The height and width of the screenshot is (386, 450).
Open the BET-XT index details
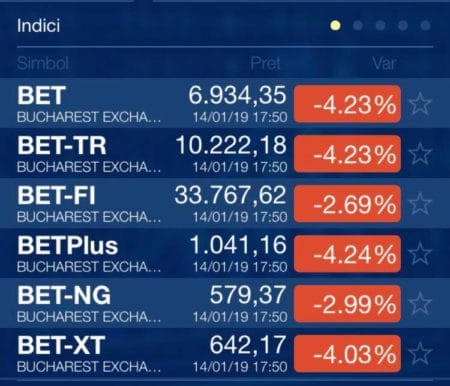[x=225, y=353]
